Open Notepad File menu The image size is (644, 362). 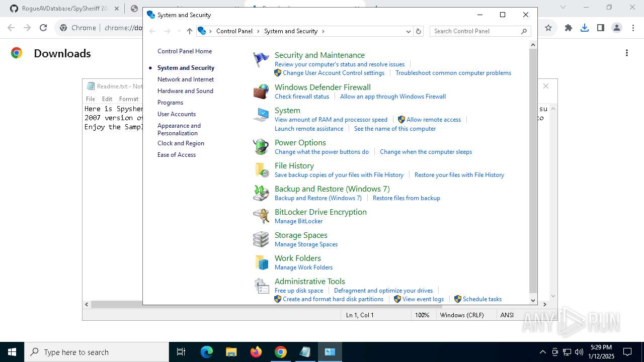[x=91, y=99]
